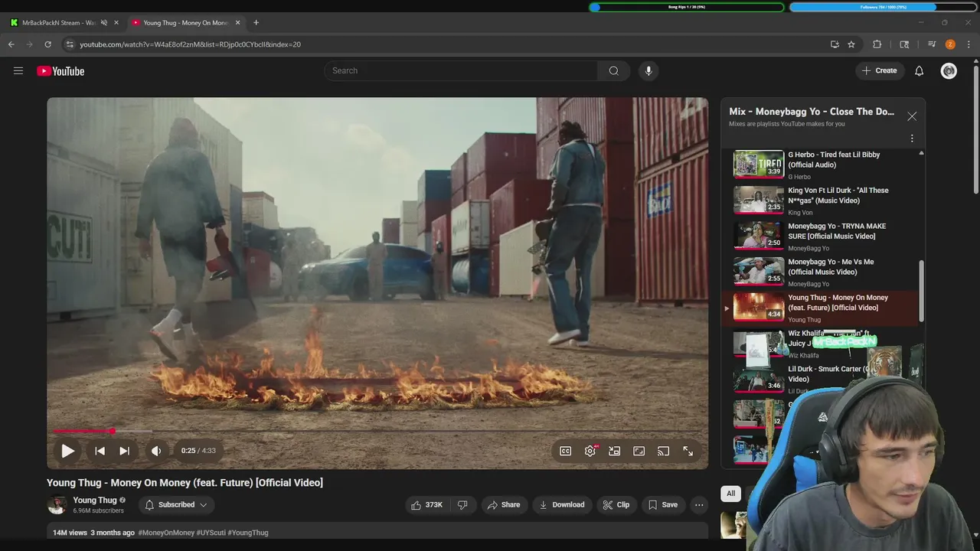View site information icon in address bar
Screen dimensions: 980x551
click(70, 44)
